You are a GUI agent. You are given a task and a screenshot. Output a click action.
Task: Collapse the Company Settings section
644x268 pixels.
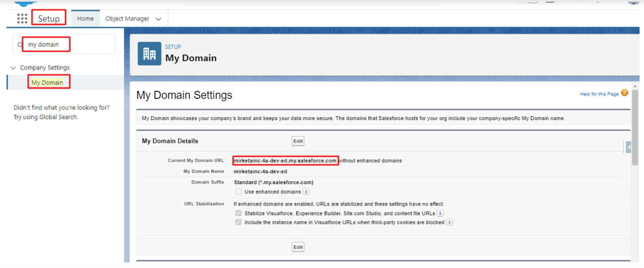click(13, 68)
